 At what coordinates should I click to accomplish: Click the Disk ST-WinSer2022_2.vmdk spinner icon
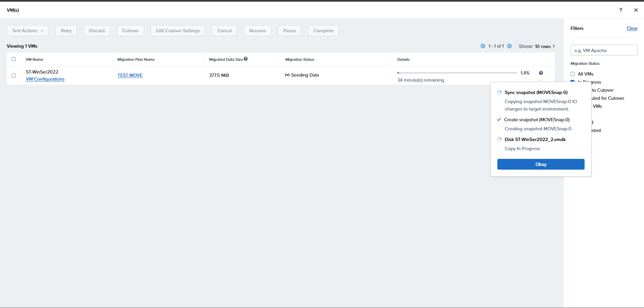(499, 139)
